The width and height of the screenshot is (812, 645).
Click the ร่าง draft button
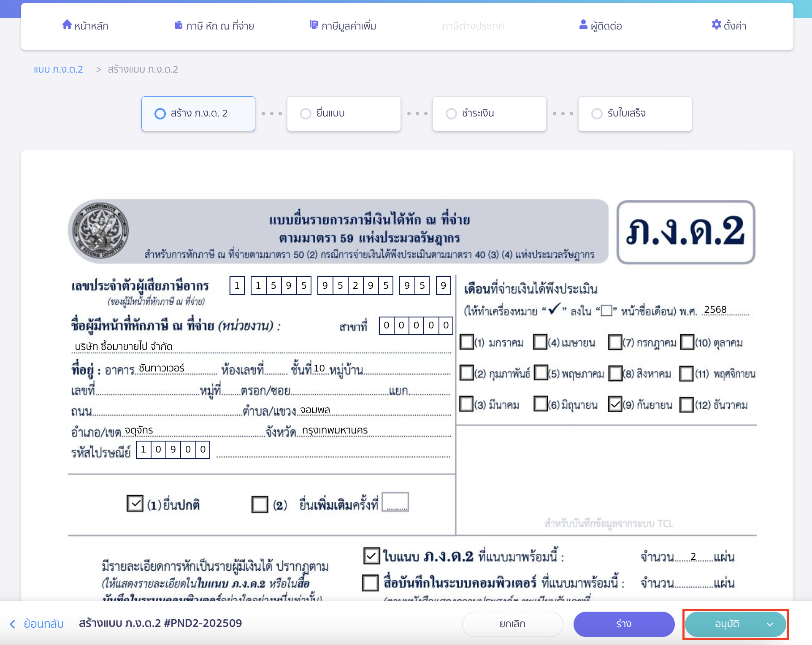624,624
